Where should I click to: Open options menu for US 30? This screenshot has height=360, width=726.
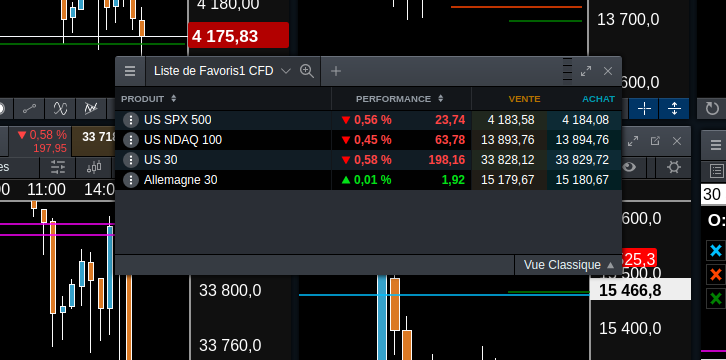(x=131, y=160)
